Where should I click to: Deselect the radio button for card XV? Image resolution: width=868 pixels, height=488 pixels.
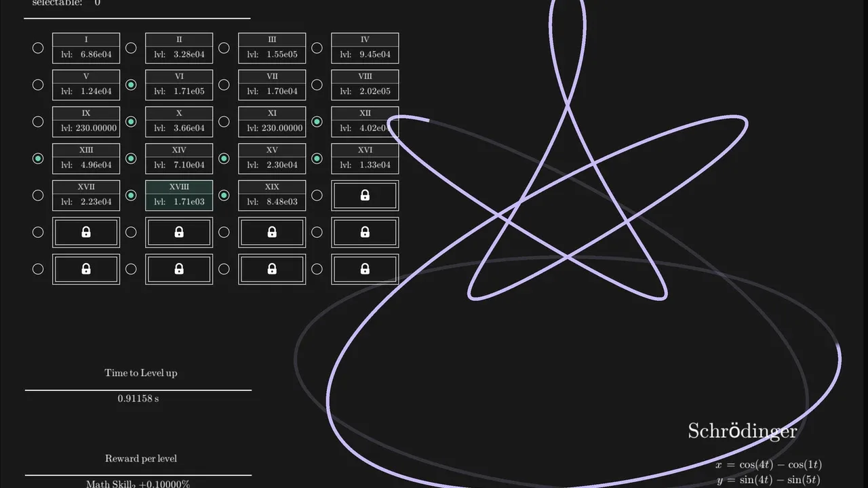pyautogui.click(x=224, y=159)
